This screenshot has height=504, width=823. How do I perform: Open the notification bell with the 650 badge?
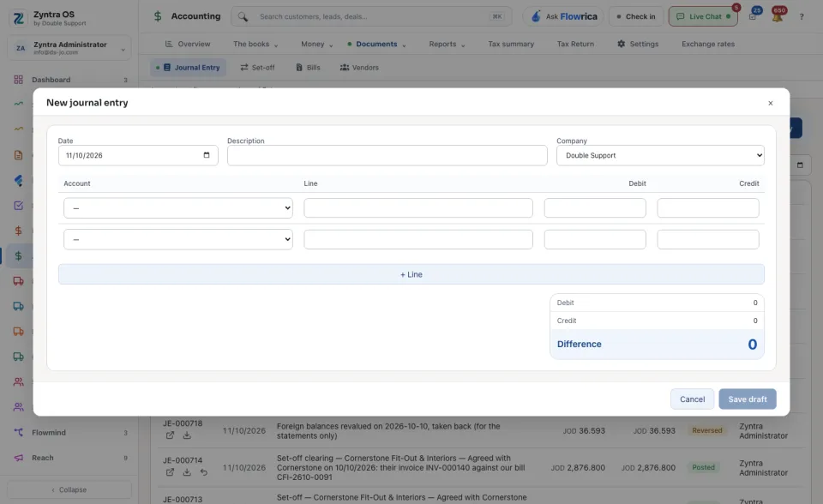click(778, 16)
